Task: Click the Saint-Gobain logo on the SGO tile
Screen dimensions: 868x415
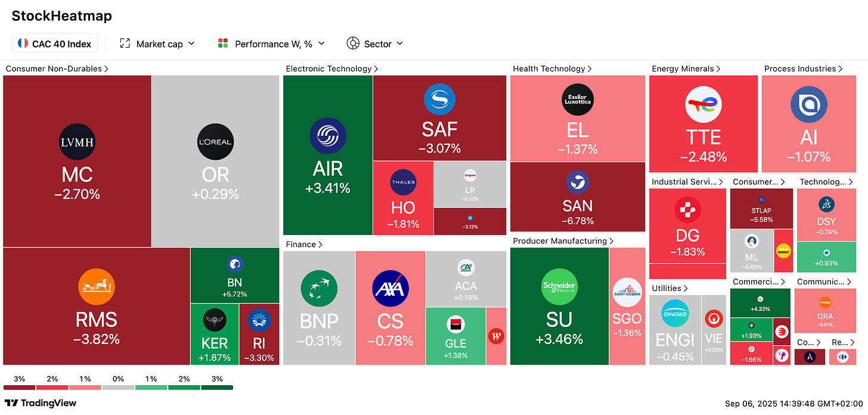Action: coord(627,292)
